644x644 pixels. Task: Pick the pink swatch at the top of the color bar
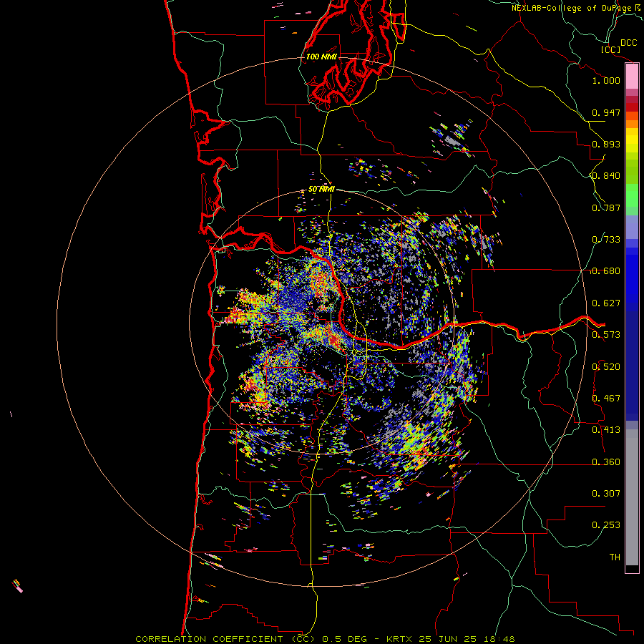coord(632,77)
